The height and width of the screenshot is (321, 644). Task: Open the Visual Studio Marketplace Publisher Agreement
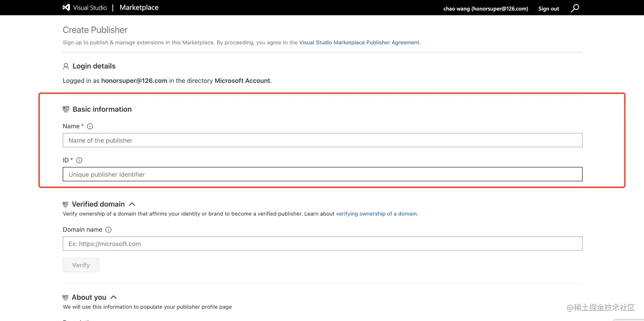click(359, 43)
